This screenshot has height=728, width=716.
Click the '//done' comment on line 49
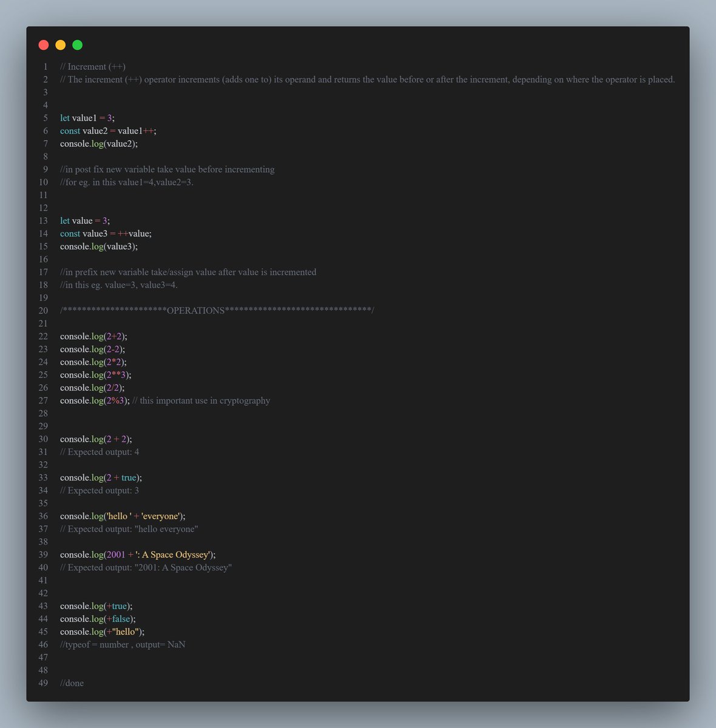72,683
